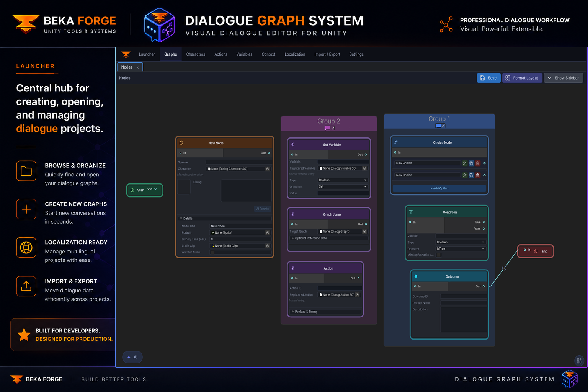Switch to the Characters tab

[196, 54]
